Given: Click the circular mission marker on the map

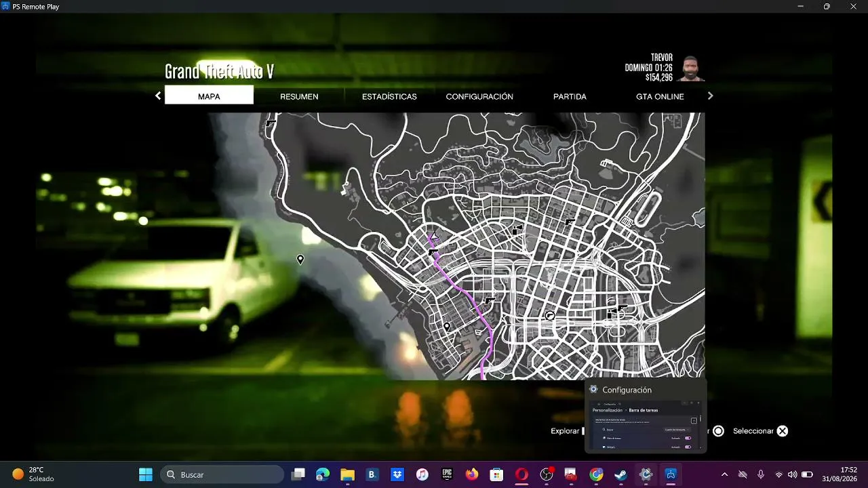Looking at the screenshot, I should coord(550,316).
